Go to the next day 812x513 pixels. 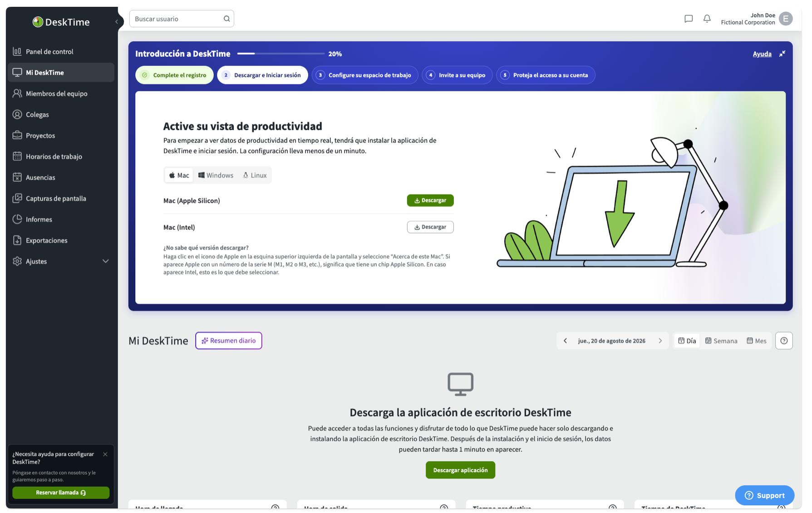(660, 341)
